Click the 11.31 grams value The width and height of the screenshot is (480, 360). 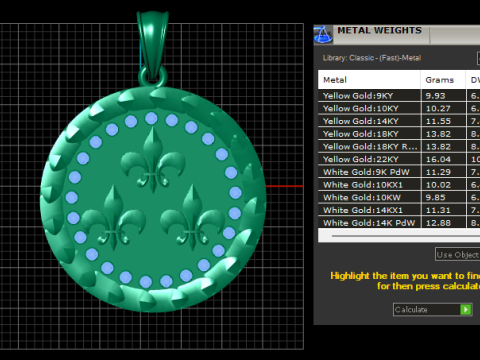[x=438, y=210]
